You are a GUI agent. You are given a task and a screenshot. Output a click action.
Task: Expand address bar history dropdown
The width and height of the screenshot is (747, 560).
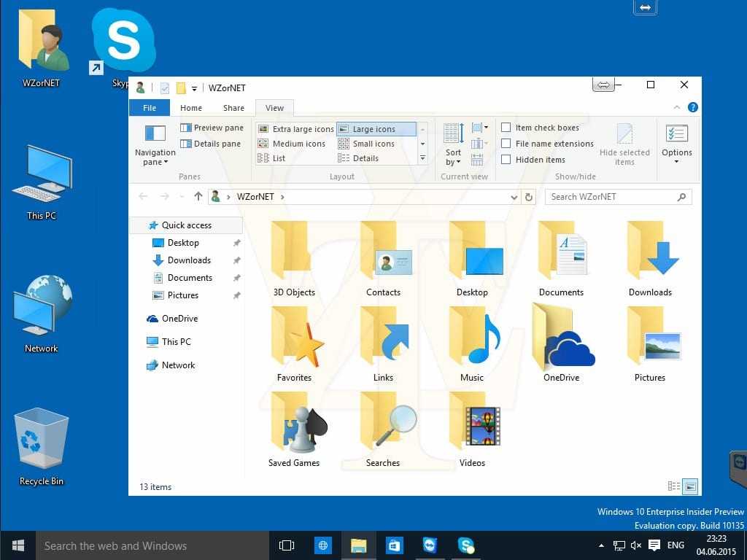pyautogui.click(x=514, y=197)
